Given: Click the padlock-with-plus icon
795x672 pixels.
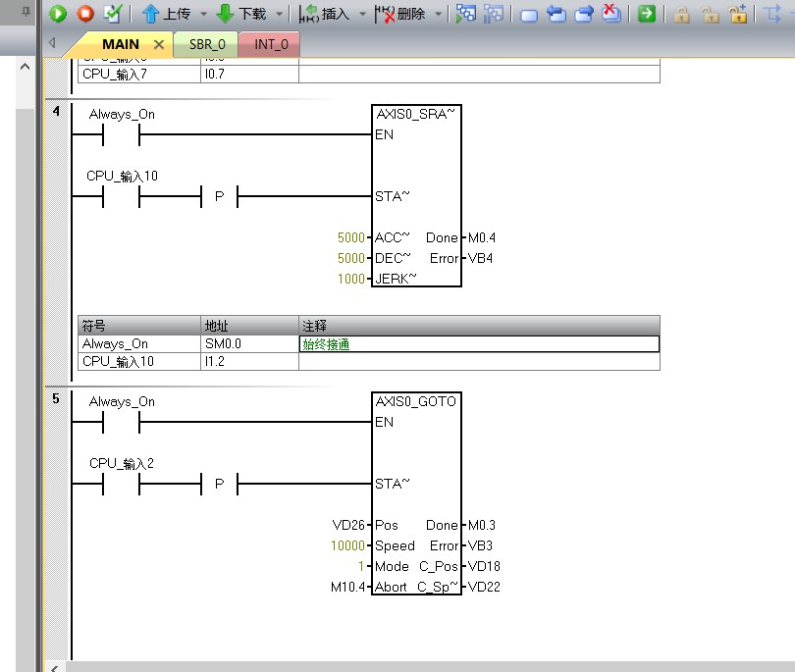Looking at the screenshot, I should click(x=738, y=14).
